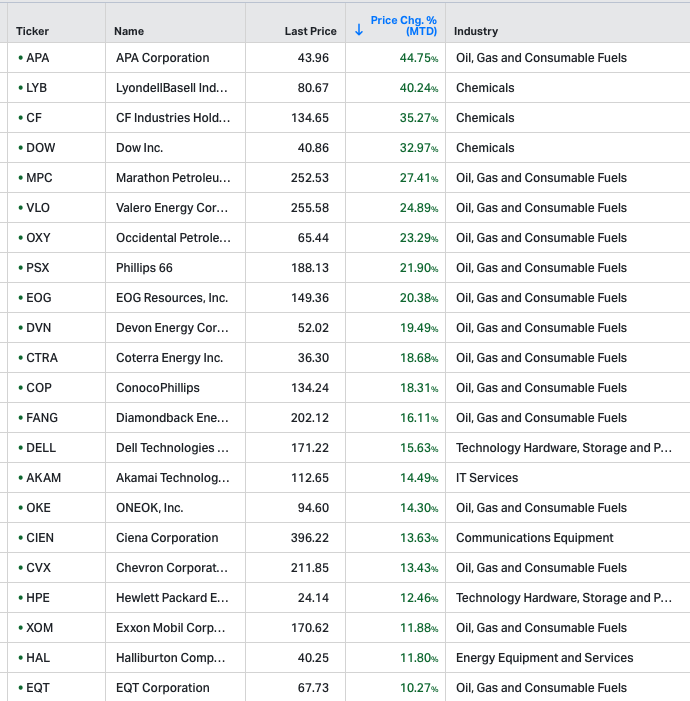Viewport: 690px width, 701px height.
Task: Click the green dot beside APA ticker
Action: (20, 58)
